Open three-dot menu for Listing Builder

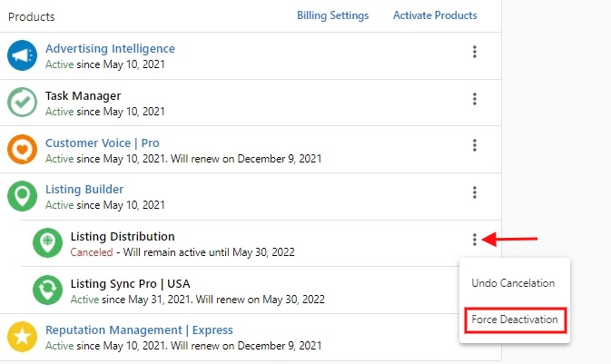pyautogui.click(x=474, y=192)
